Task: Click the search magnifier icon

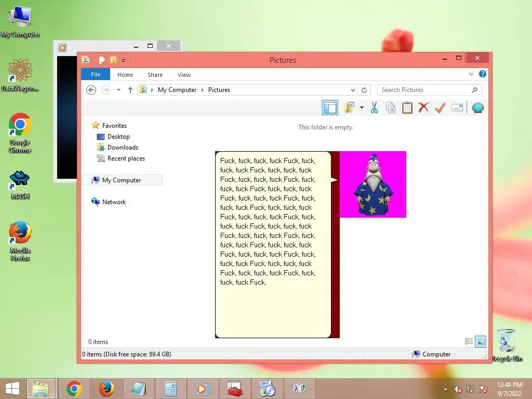Action: pos(474,90)
